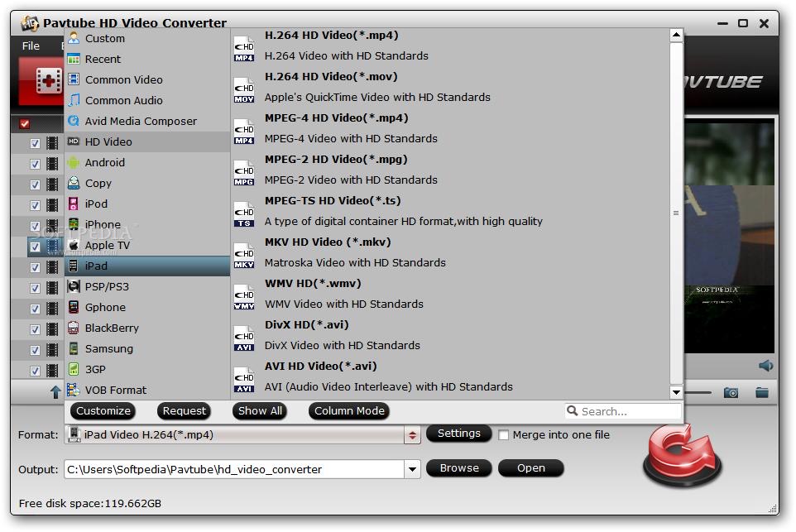Click the DivX HD AVI format icon
The height and width of the screenshot is (532, 796).
244,338
